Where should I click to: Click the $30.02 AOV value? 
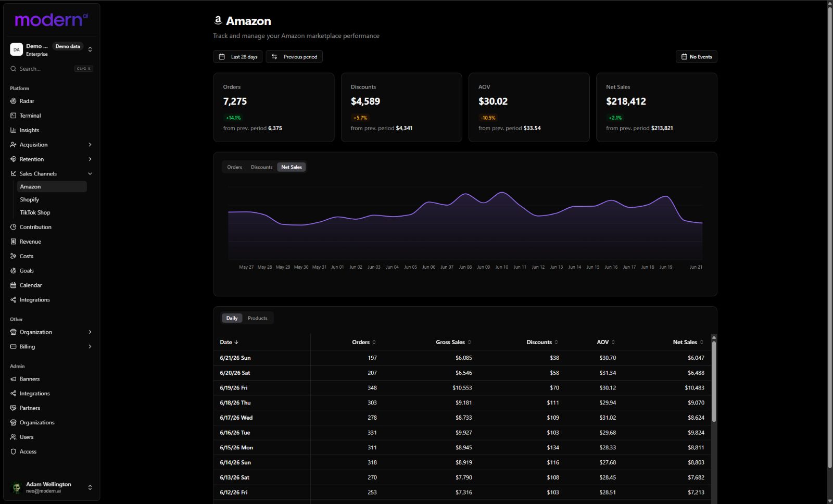click(x=493, y=102)
